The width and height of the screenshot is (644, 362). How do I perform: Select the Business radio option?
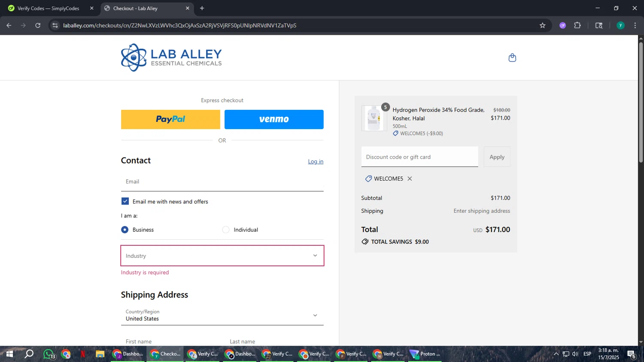tap(125, 230)
